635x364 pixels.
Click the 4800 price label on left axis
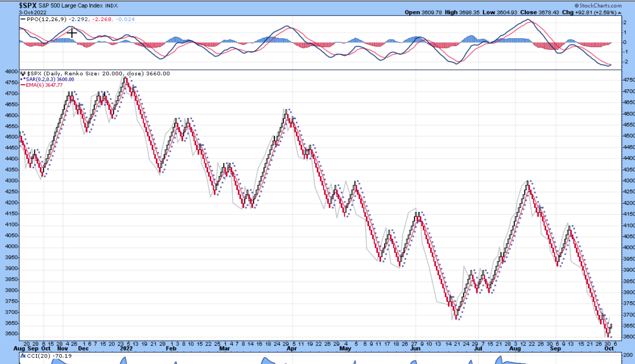(x=11, y=71)
